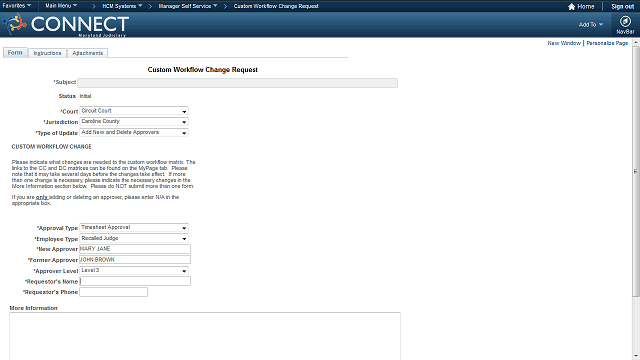Expand the Type of Update dropdown
640x360 pixels.
click(134, 133)
